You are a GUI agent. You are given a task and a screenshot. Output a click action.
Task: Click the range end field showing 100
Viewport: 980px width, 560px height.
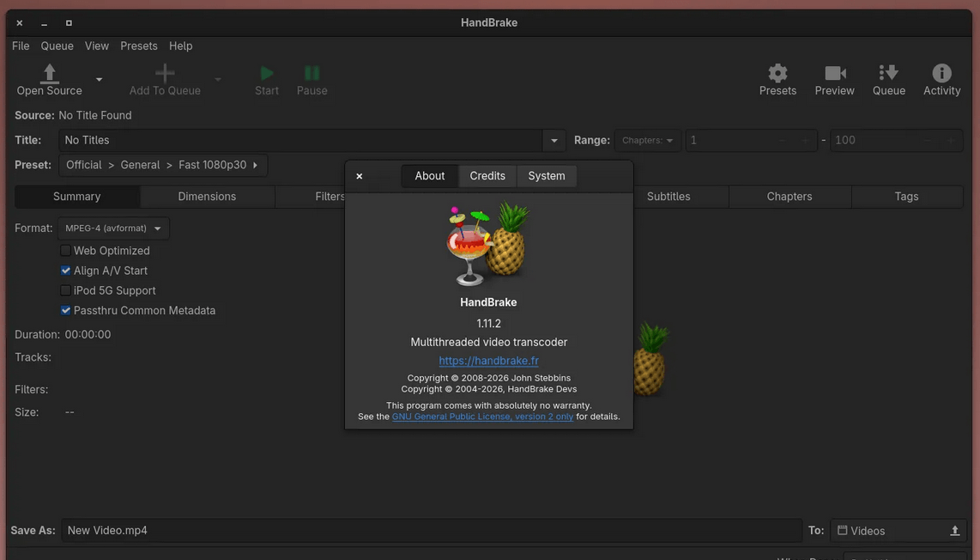[896, 140]
